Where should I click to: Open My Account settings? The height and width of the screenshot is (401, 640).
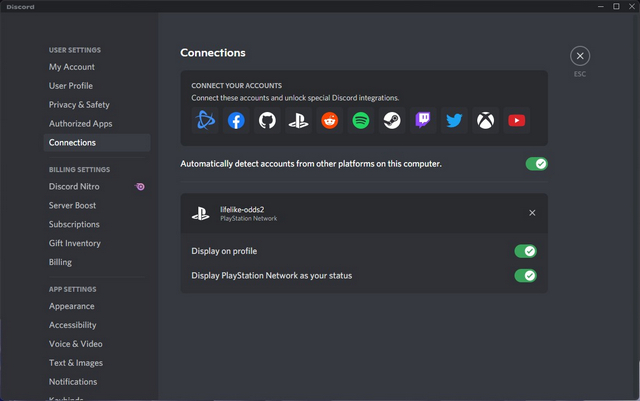click(x=97, y=67)
